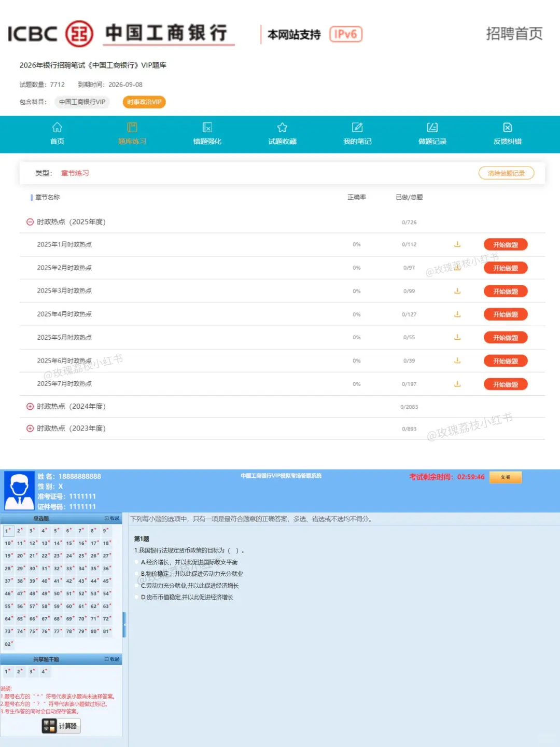Image resolution: width=560 pixels, height=747 pixels.
Task: Start 2025年4月时政热点 with 开始做题
Action: (x=506, y=314)
